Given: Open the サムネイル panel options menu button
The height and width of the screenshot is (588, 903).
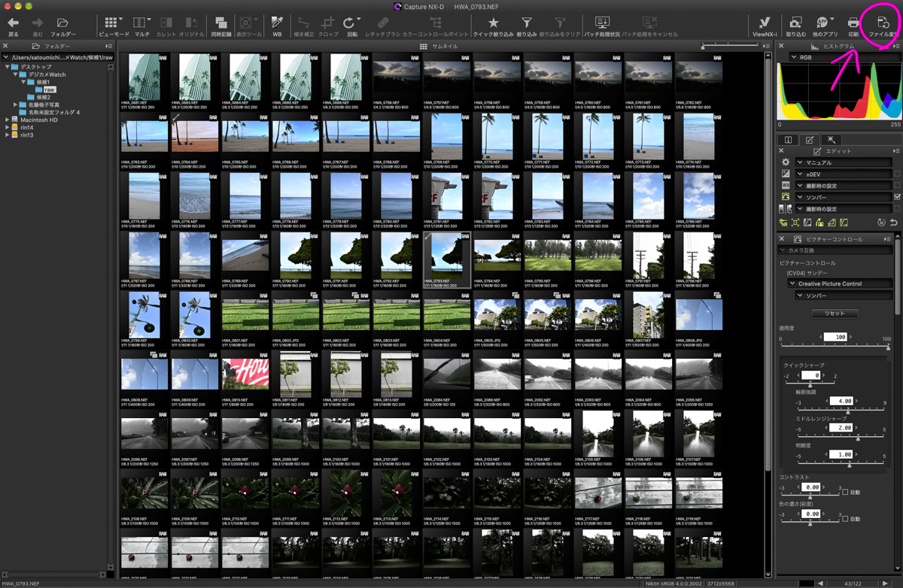Looking at the screenshot, I should coord(767,47).
